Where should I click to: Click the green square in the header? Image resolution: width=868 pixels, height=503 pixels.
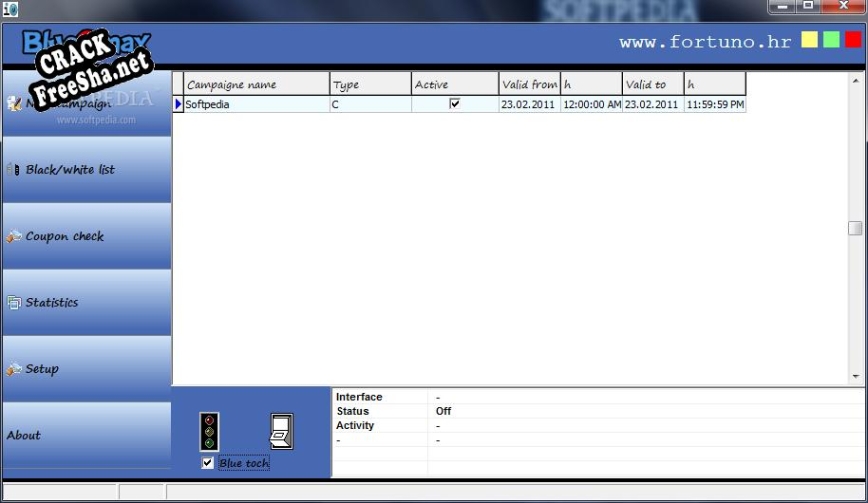coord(831,40)
